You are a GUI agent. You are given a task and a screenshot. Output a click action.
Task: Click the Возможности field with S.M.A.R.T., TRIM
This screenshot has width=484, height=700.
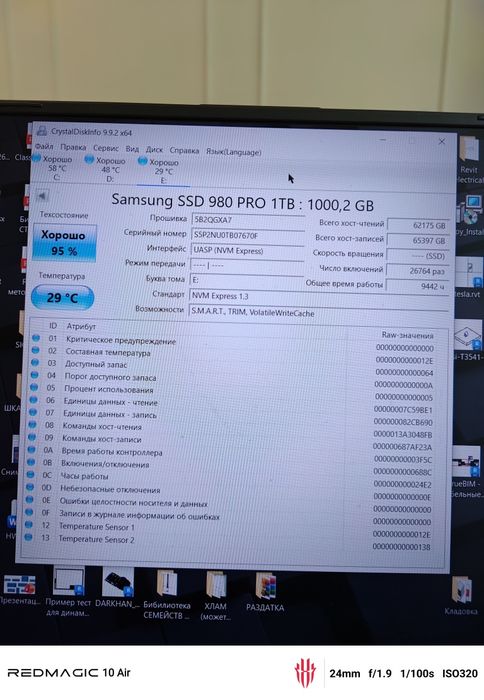pyautogui.click(x=318, y=312)
